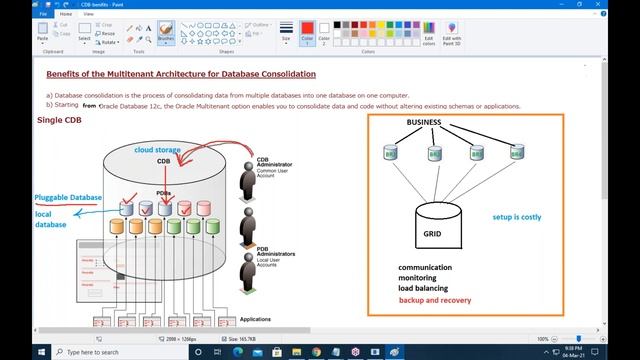Save file via quick access toolbar

pos(48,4)
